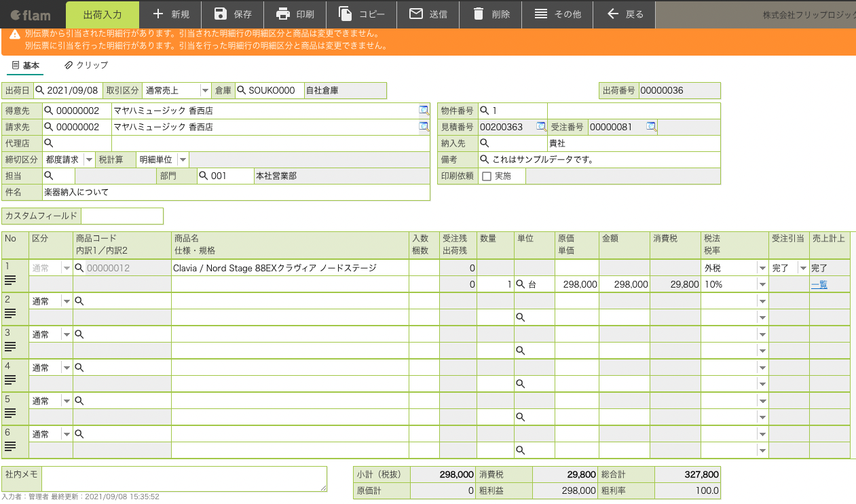Open row 1 税率 10% dropdown
Screen dimensions: 856x504
[762, 285]
